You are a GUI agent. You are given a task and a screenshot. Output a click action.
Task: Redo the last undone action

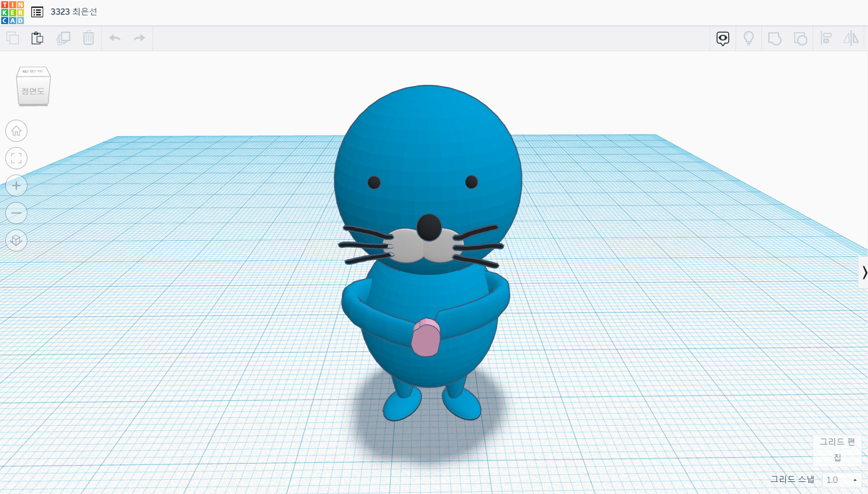point(139,38)
